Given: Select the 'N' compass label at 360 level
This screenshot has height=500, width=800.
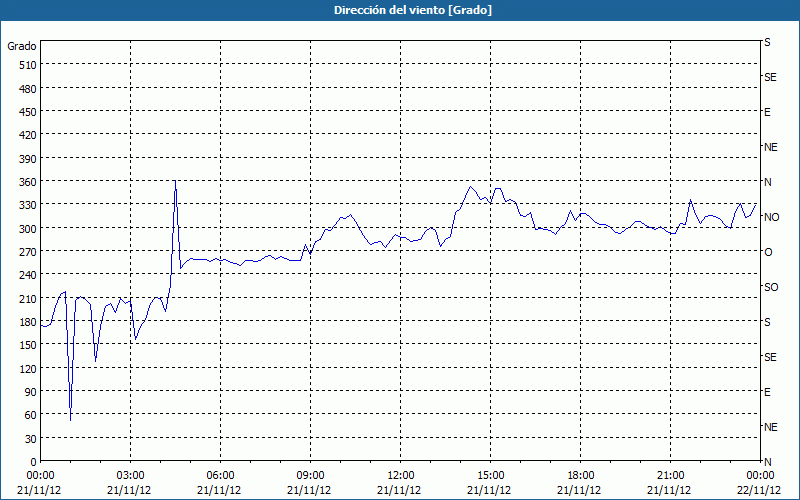Looking at the screenshot, I should coord(768,182).
